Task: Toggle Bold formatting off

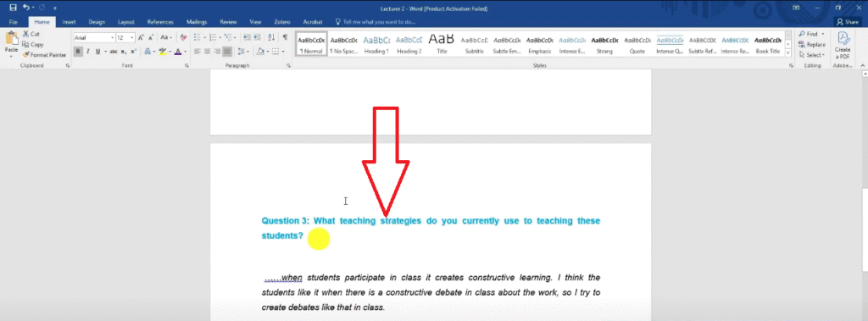Action: (x=78, y=52)
